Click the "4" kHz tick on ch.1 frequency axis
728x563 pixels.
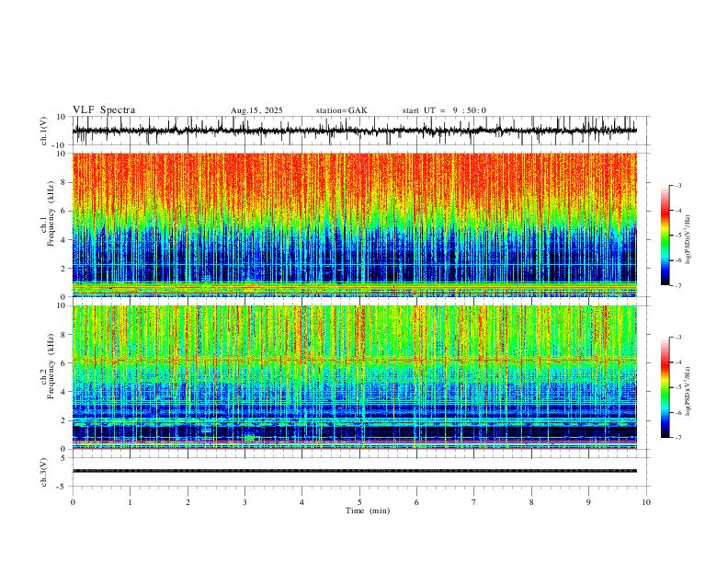click(64, 240)
